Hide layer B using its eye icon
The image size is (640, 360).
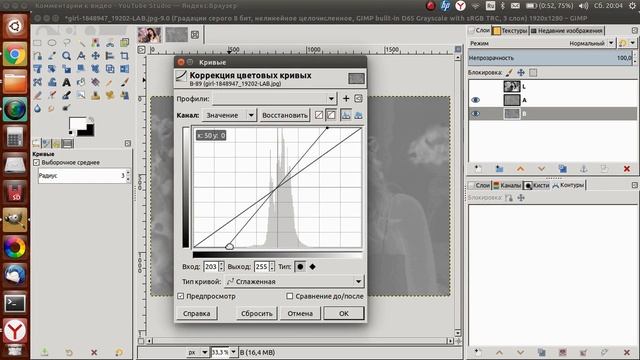coord(476,113)
